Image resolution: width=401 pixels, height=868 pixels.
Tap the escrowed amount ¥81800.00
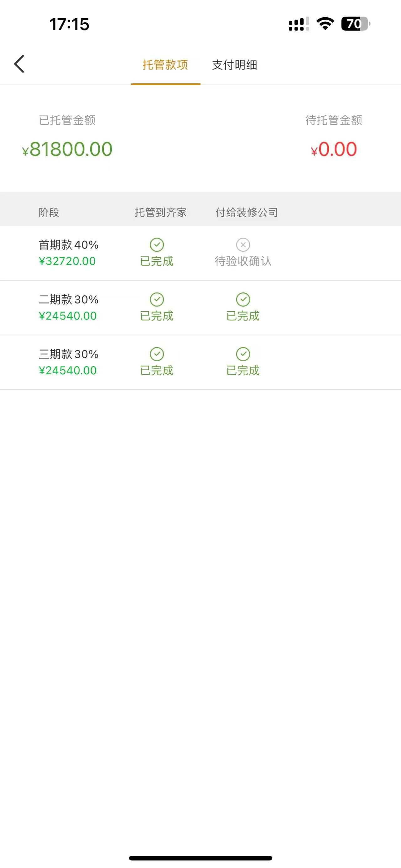pyautogui.click(x=67, y=149)
